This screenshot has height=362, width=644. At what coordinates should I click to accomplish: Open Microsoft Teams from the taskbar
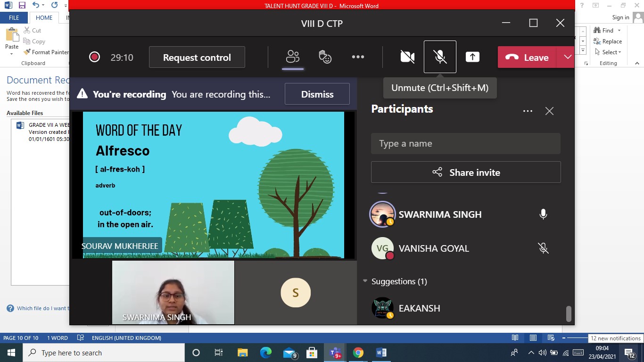[335, 353]
